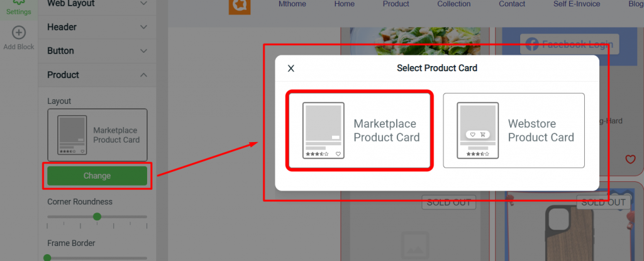This screenshot has height=261, width=644.
Task: Click the Webstore card preview icon in dialog
Action: coord(478,130)
